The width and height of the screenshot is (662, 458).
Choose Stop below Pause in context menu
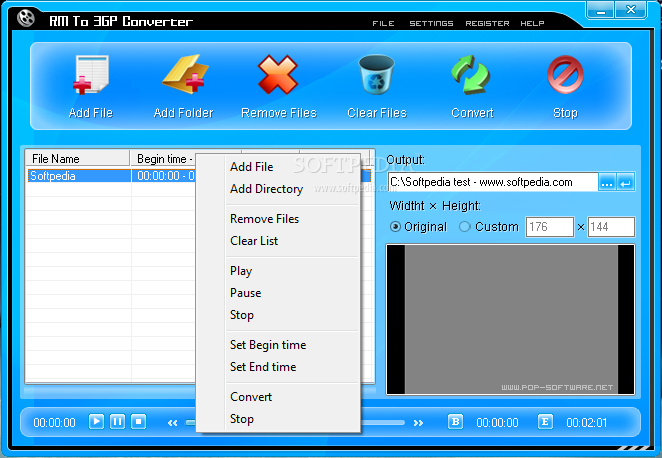tap(279, 314)
